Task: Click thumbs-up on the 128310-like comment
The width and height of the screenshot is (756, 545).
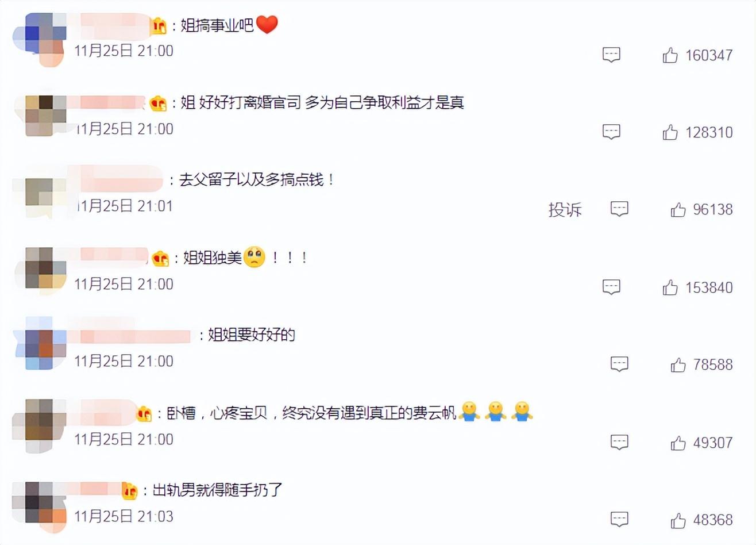Action: click(x=670, y=132)
